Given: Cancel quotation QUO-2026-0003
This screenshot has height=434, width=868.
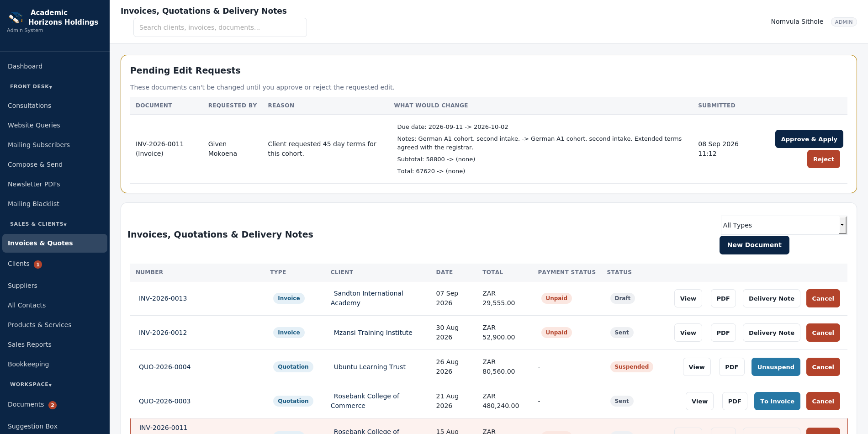Looking at the screenshot, I should 823,401.
